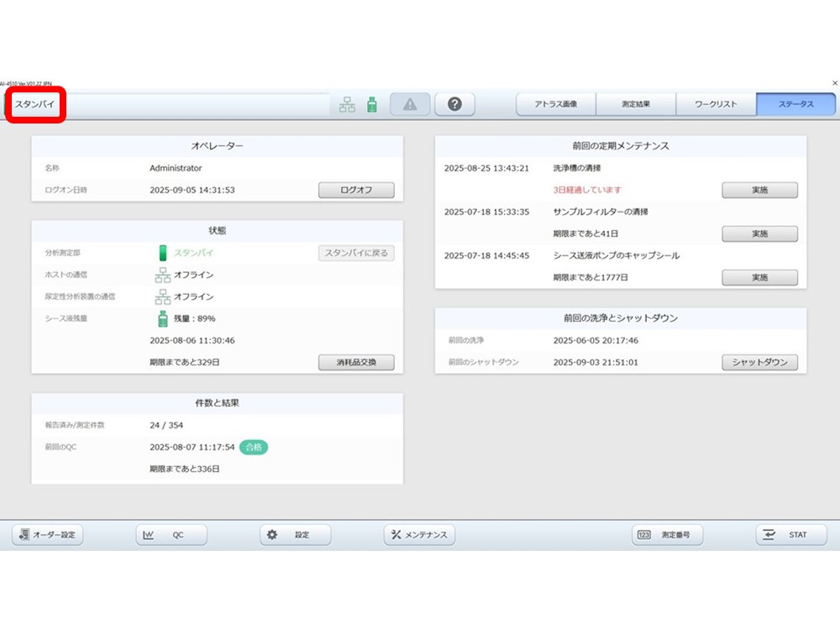
Task: Open メンテナンス maintenance tools
Action: coord(419,535)
